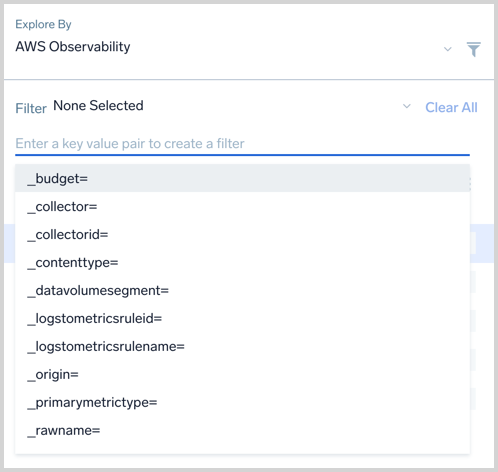Expand the AWS Observability dropdown chevron
The image size is (498, 472).
pos(448,49)
